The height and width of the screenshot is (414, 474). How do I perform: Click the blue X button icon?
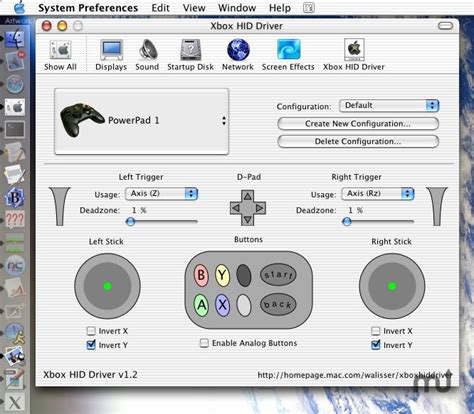[222, 305]
